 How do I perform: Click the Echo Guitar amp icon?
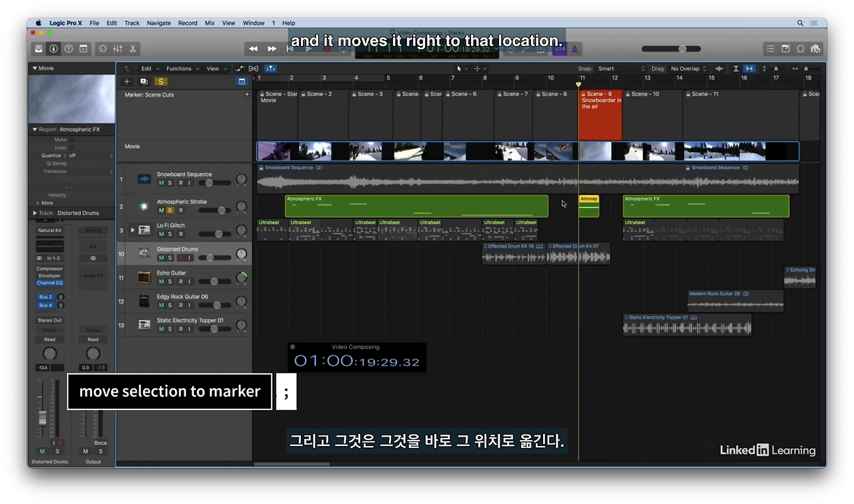point(143,277)
